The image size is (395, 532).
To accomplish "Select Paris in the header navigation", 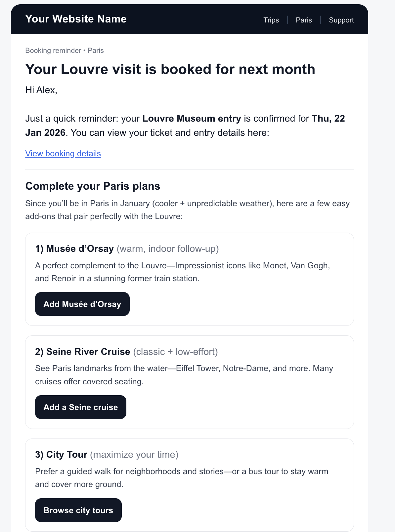I will coord(304,20).
